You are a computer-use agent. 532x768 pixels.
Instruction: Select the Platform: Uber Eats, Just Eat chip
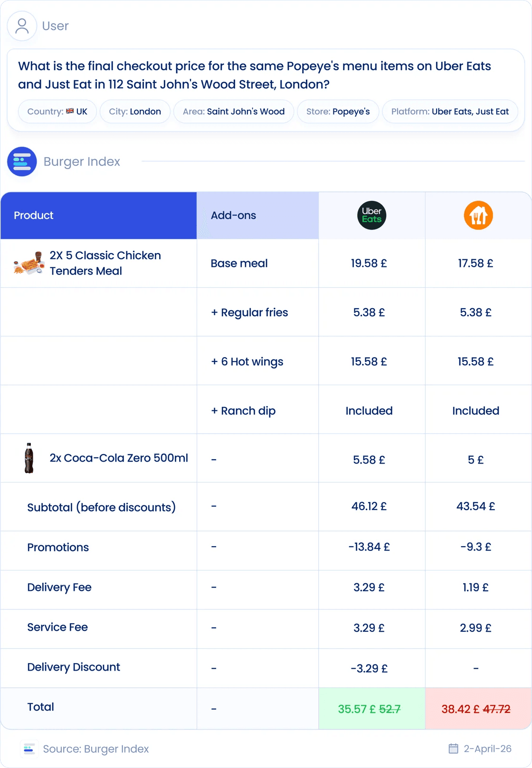450,112
